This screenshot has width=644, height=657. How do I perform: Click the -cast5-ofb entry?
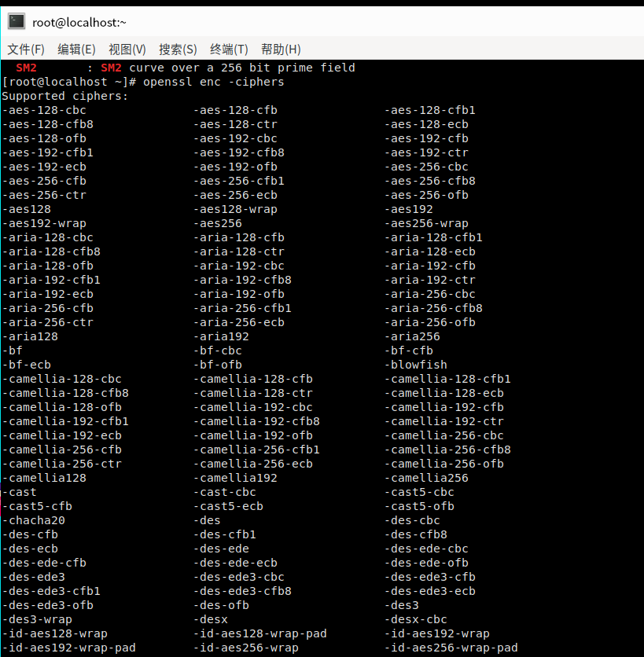419,506
